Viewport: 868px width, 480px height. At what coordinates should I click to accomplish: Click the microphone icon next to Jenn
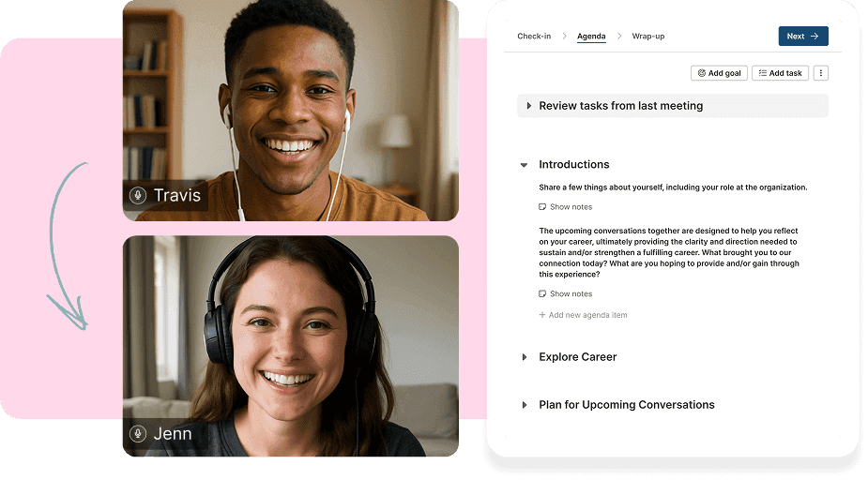pyautogui.click(x=138, y=433)
